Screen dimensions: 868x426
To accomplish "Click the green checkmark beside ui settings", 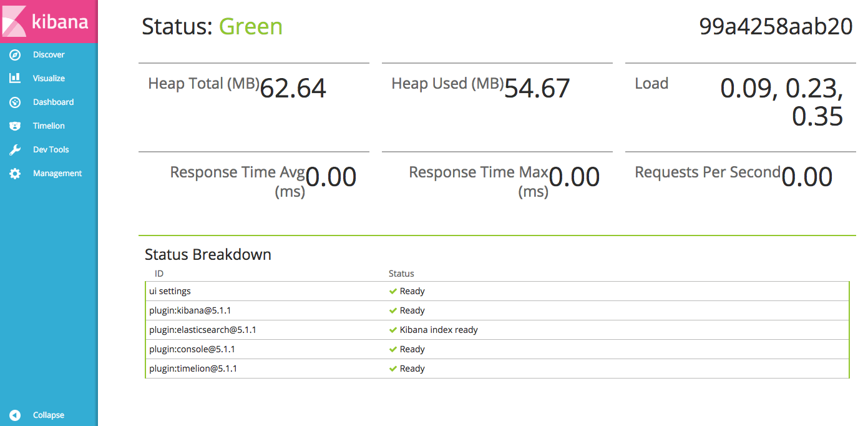I will click(393, 291).
